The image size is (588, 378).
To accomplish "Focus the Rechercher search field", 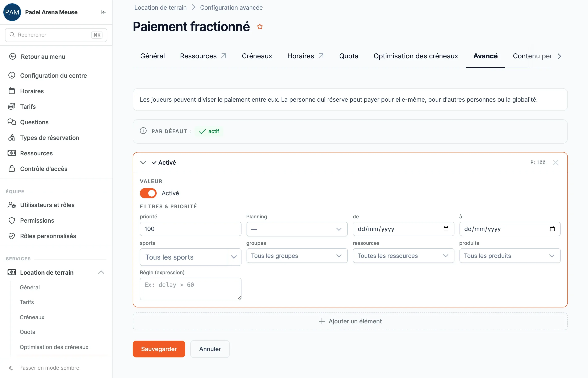I will pos(56,35).
